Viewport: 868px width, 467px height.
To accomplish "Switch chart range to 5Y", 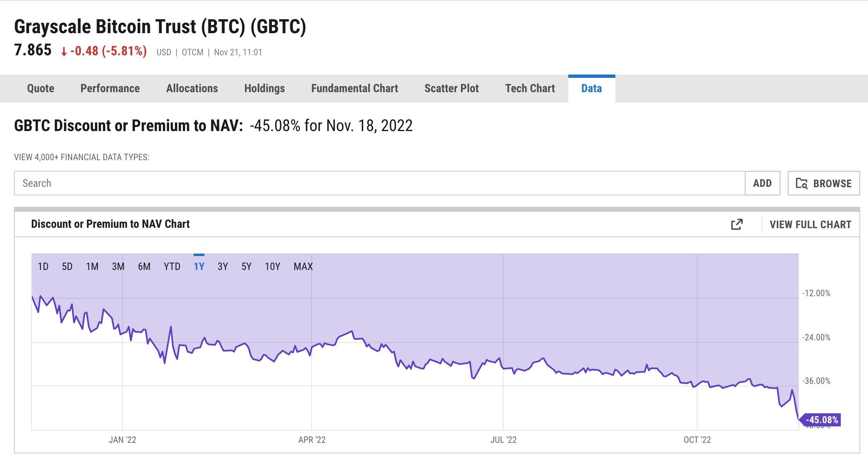I will tap(246, 267).
